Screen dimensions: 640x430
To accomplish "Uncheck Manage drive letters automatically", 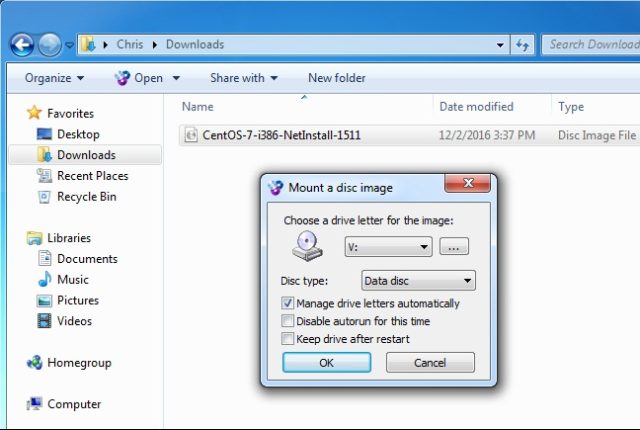I will [x=287, y=303].
